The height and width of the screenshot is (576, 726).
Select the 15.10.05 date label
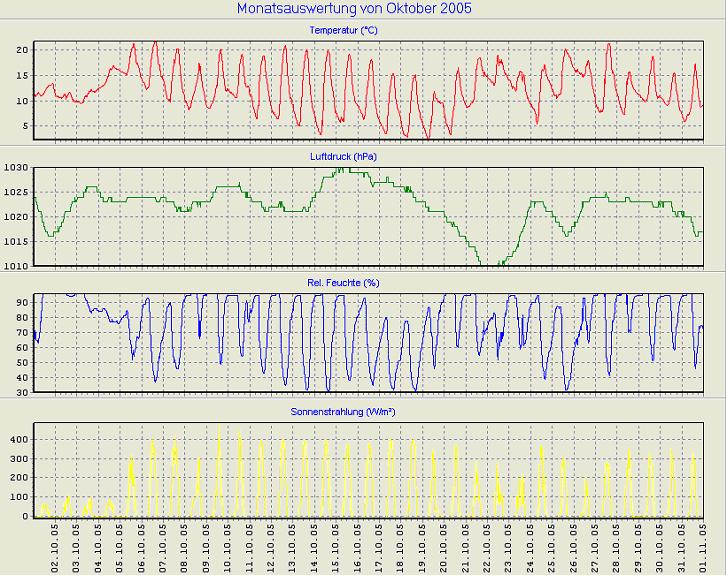(338, 546)
